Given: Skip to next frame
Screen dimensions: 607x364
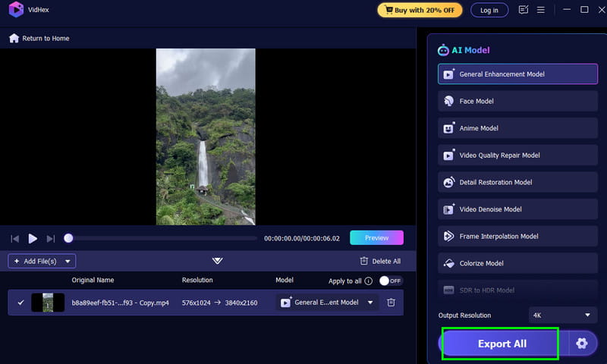Looking at the screenshot, I should point(51,239).
